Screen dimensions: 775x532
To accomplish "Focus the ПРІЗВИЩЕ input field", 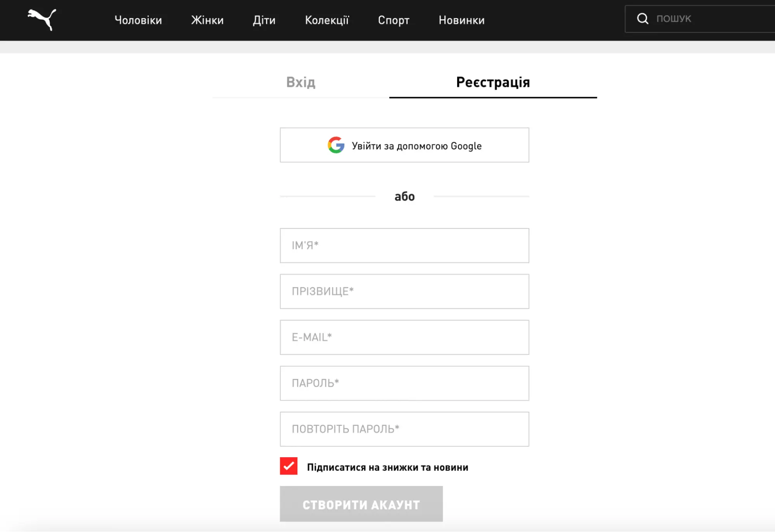I will click(404, 291).
